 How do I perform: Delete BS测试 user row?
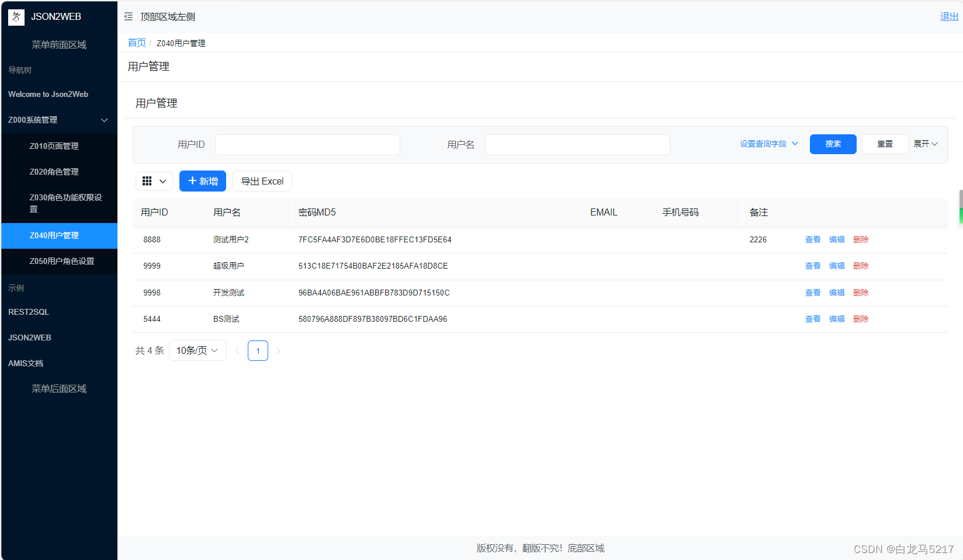pyautogui.click(x=861, y=319)
